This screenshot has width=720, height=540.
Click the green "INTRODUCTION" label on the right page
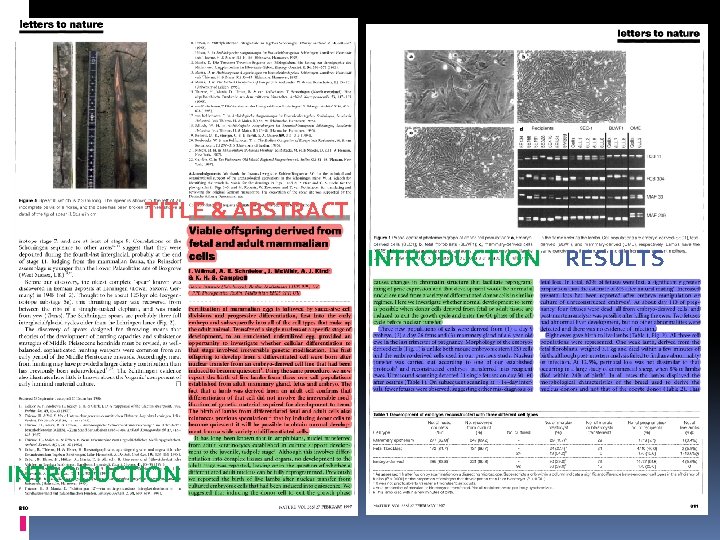(455, 258)
